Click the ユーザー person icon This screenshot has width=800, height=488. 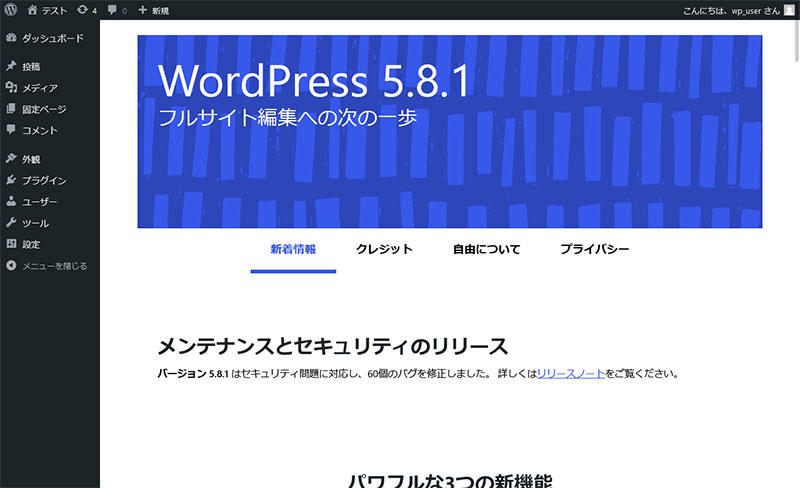tap(11, 201)
